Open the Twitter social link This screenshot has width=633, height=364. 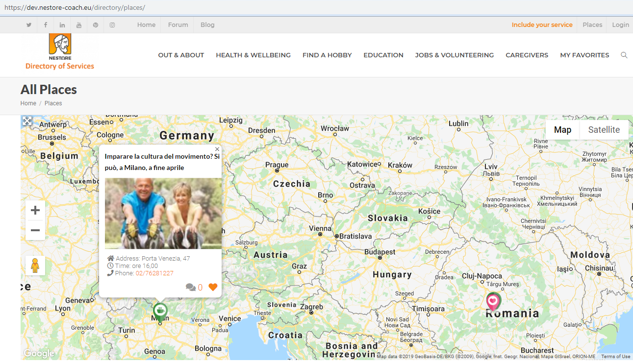(x=29, y=25)
